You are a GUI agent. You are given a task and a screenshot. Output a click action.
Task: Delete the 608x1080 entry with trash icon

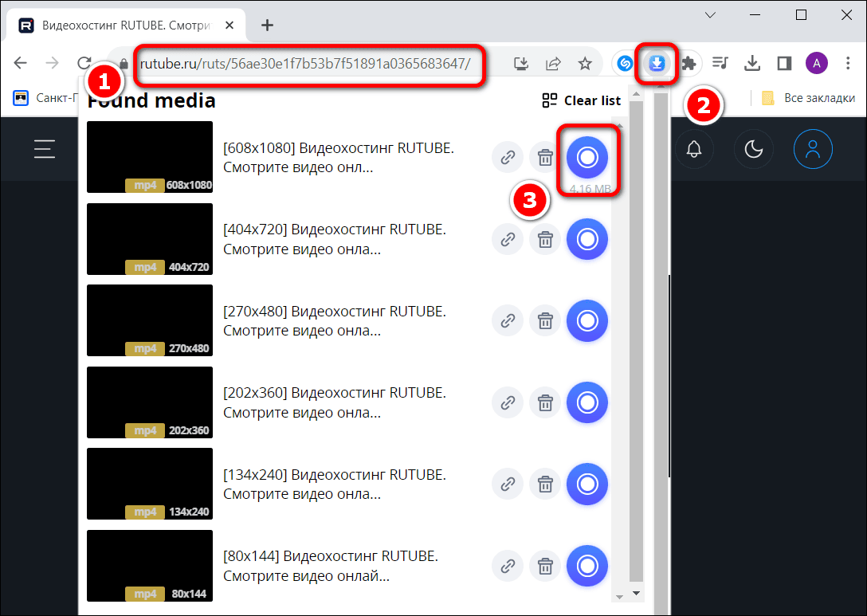click(545, 157)
